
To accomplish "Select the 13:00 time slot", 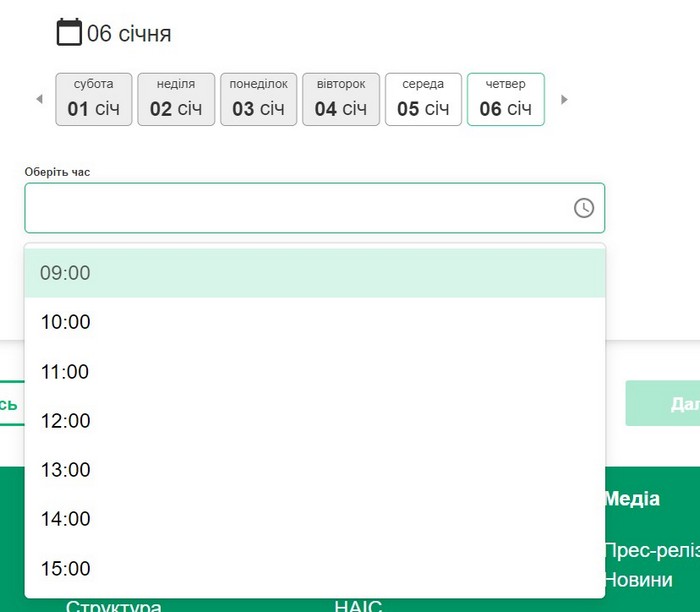I will click(x=314, y=470).
